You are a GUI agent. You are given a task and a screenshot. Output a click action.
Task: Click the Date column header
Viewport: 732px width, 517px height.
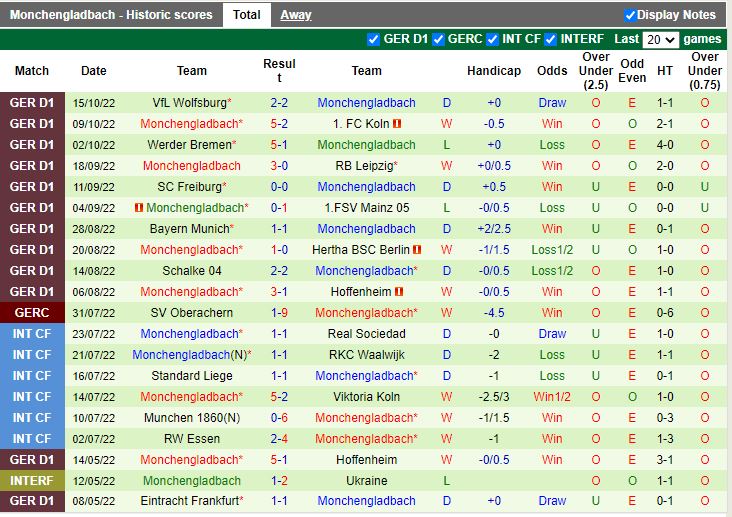(93, 71)
